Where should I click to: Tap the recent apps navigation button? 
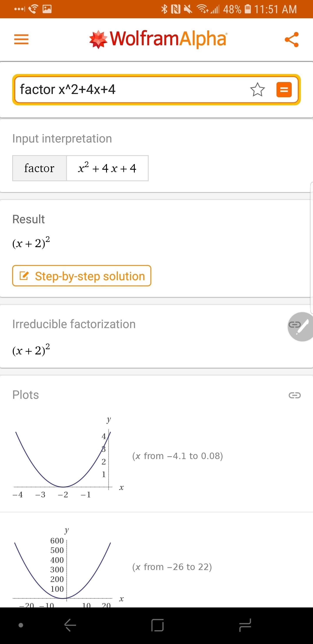click(245, 625)
